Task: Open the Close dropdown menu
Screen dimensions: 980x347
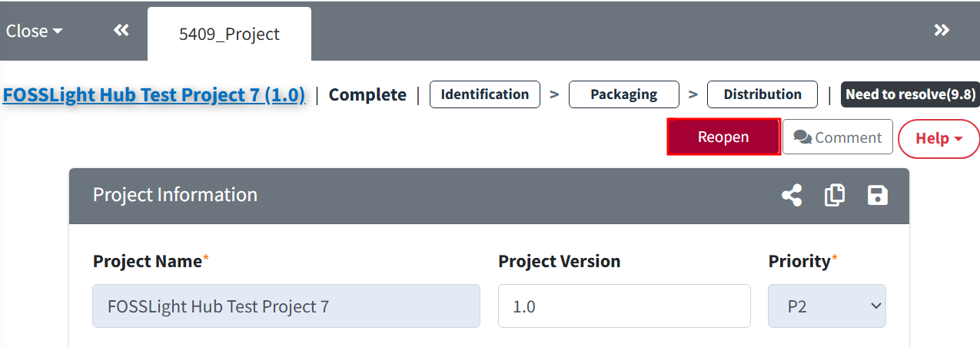Action: [35, 31]
